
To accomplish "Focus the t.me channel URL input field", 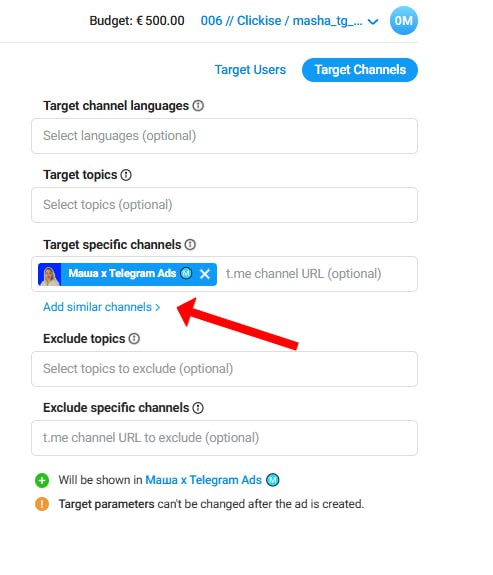I will (318, 274).
